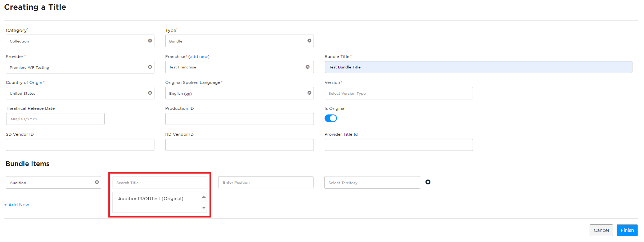Clear the Provider Premiere WF Testing value
Screen dimensions: 644x242
pyautogui.click(x=150, y=67)
